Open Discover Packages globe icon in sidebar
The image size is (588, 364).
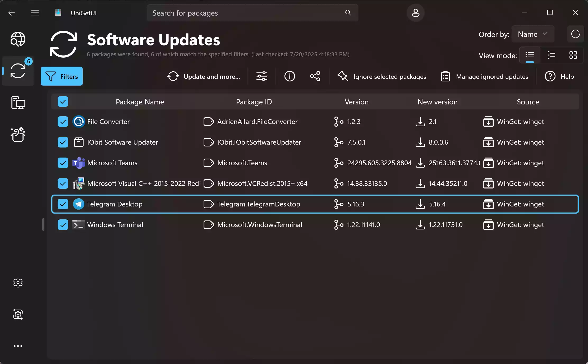pyautogui.click(x=18, y=39)
